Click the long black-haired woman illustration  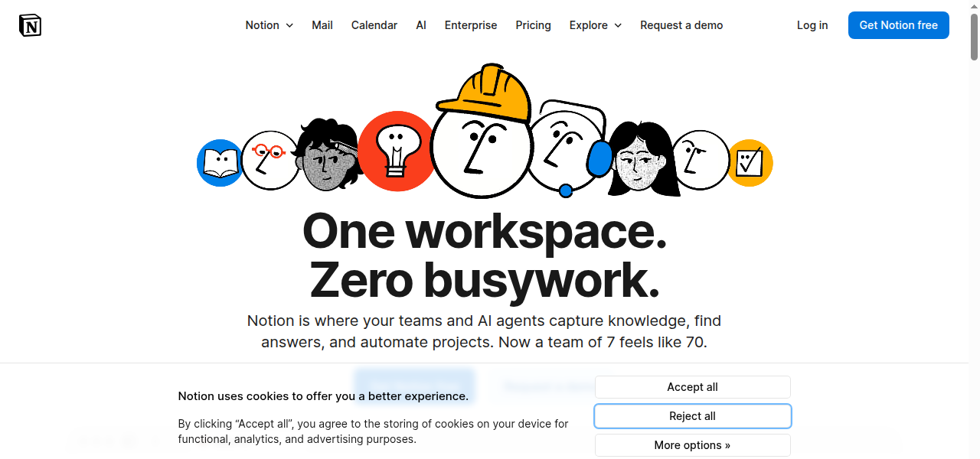point(643,159)
